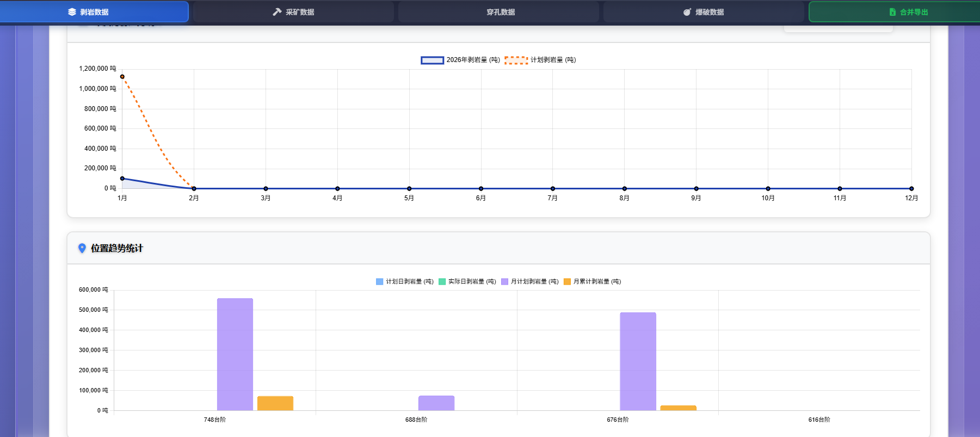This screenshot has width=980, height=437.
Task: Click the orange bar for 748台阶
Action: click(x=275, y=403)
